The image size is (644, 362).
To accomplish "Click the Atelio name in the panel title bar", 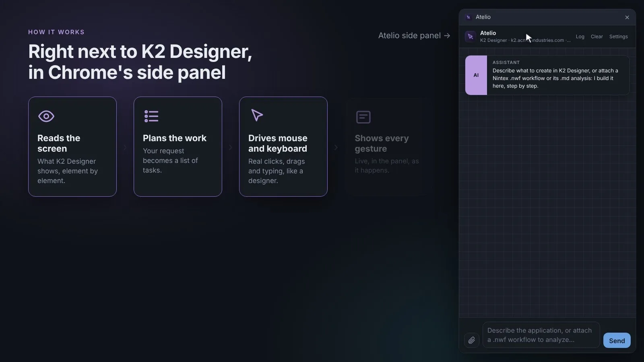I will [483, 17].
